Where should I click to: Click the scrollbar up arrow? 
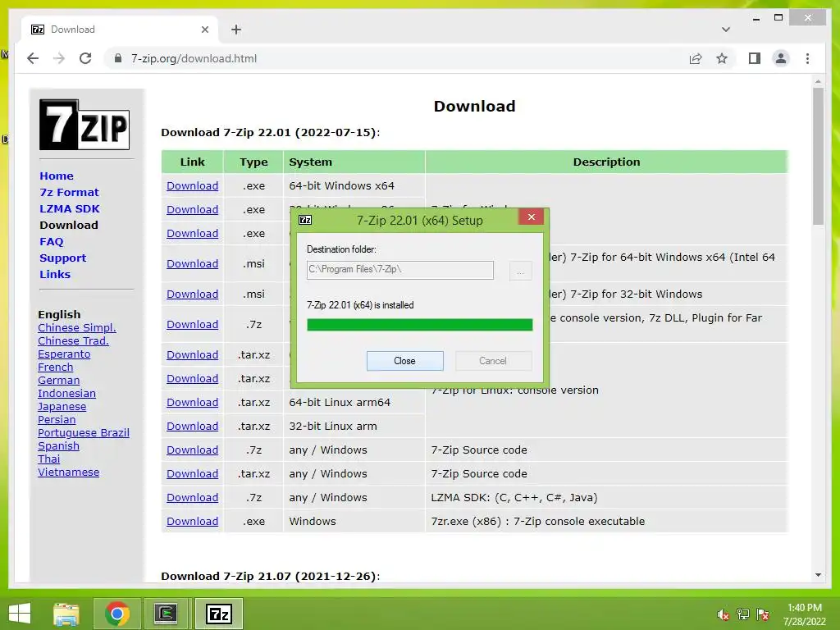pyautogui.click(x=818, y=82)
